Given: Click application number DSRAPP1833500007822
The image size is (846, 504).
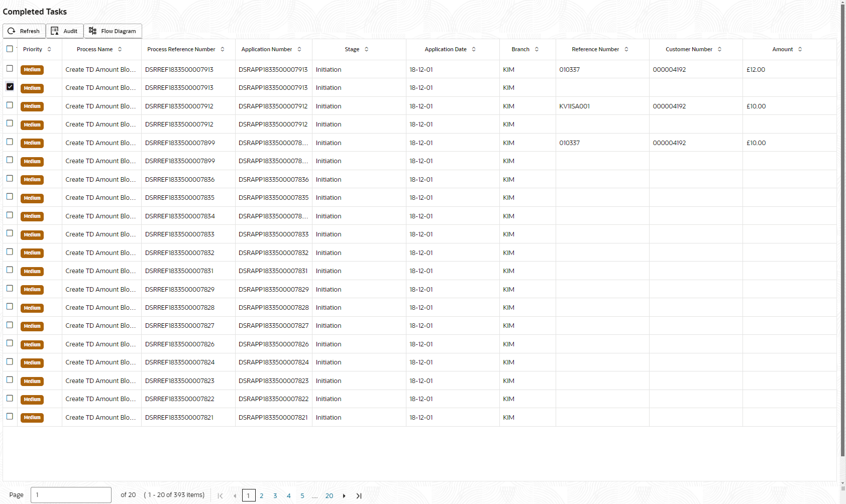Looking at the screenshot, I should 273,399.
